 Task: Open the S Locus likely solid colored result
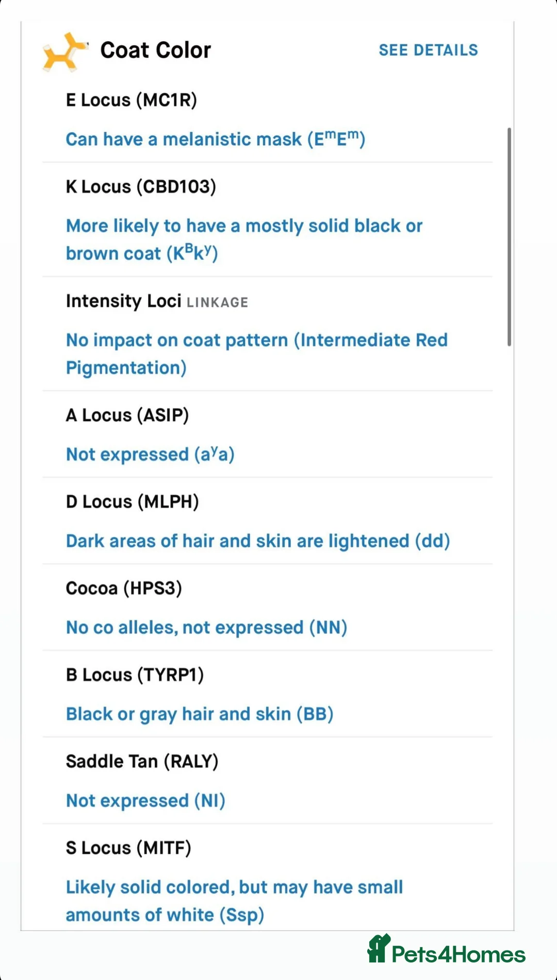click(234, 901)
